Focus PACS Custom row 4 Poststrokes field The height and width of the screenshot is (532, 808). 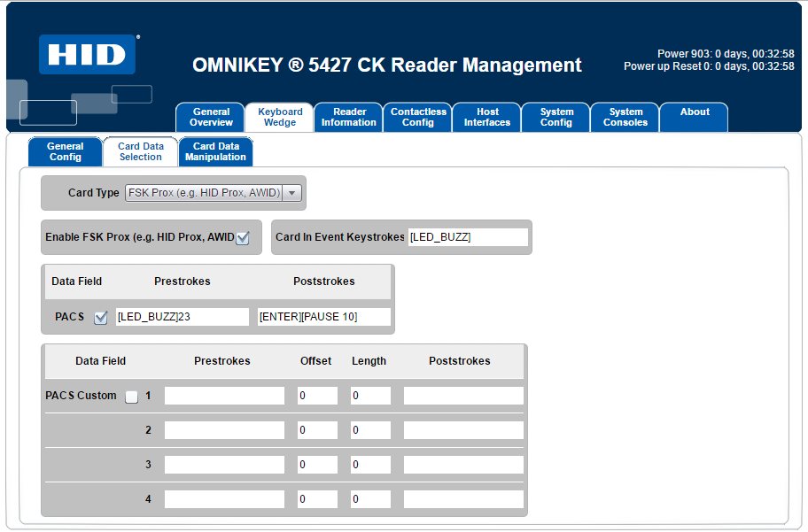pos(463,499)
